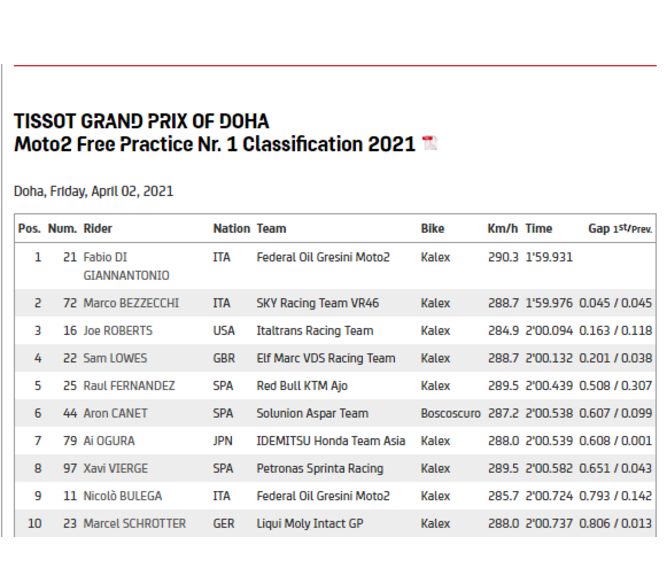Viewport: 667px width, 580px height.
Task: Click the Km/h column header
Action: pos(502,229)
